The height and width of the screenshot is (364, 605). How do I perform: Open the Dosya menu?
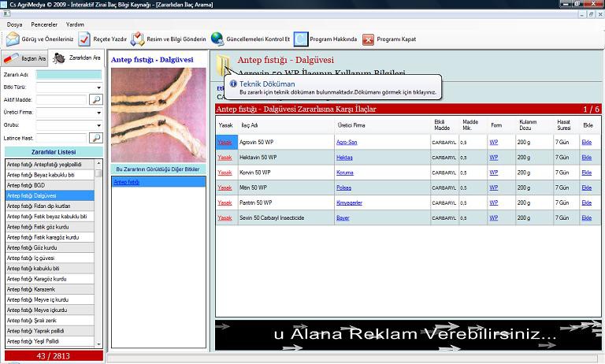15,24
